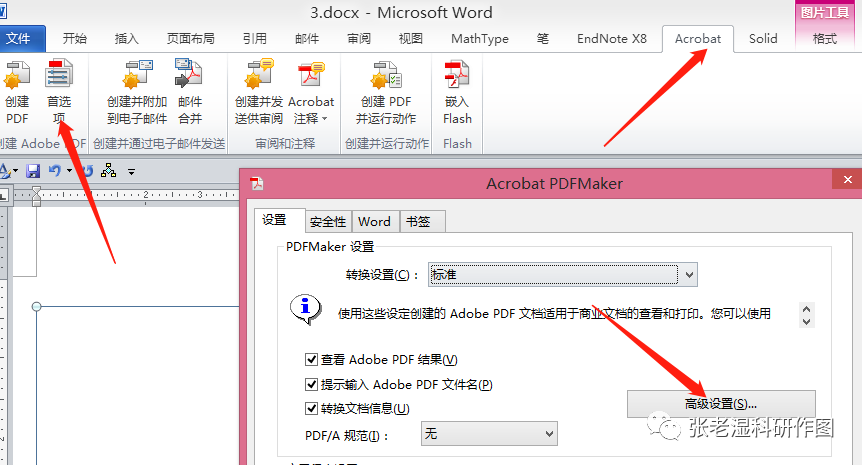Image resolution: width=862 pixels, height=465 pixels.
Task: Select the Acrobat ribbon tab
Action: click(698, 38)
